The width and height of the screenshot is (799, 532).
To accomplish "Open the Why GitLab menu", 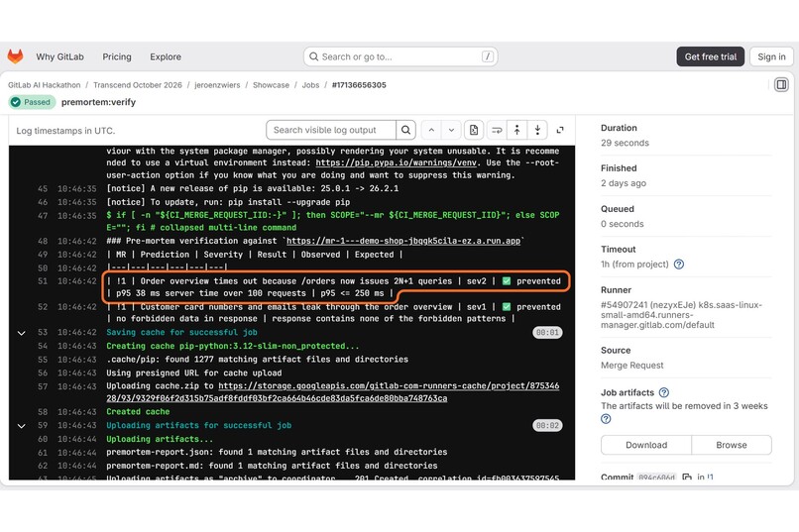I will 59,57.
